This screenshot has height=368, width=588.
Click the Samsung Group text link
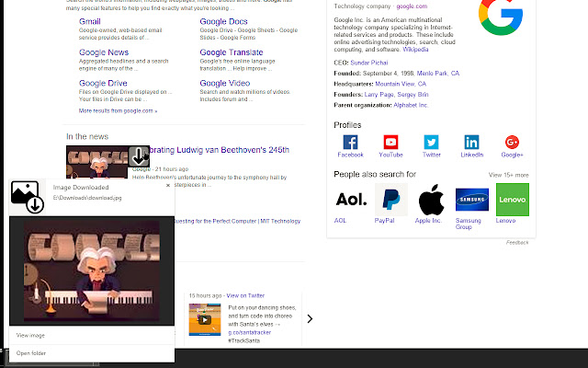[x=468, y=224]
